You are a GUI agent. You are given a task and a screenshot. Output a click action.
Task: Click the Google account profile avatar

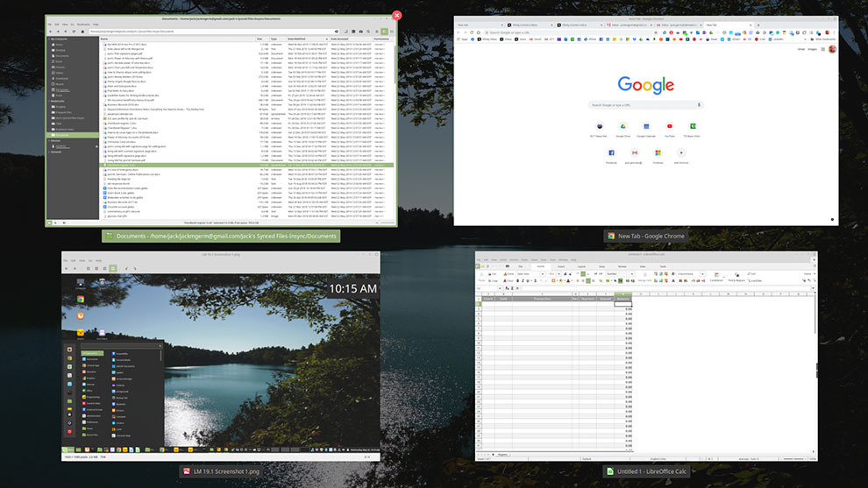[x=832, y=49]
